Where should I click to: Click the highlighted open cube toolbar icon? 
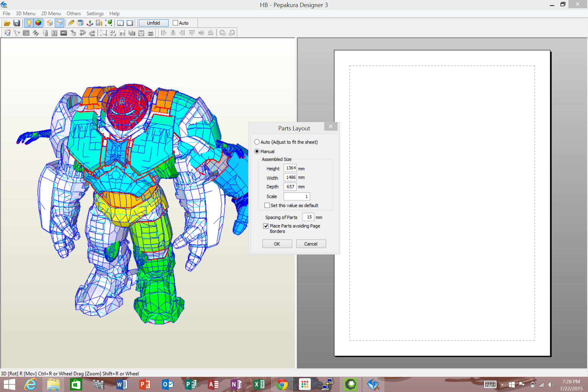pyautogui.click(x=59, y=23)
